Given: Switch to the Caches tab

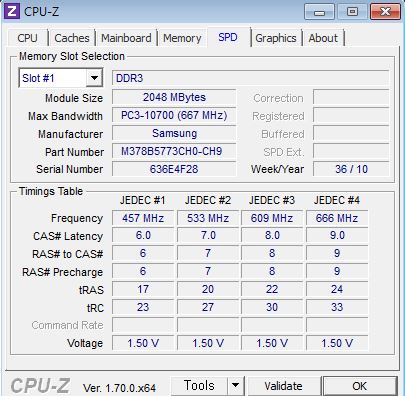Looking at the screenshot, I should [x=72, y=38].
